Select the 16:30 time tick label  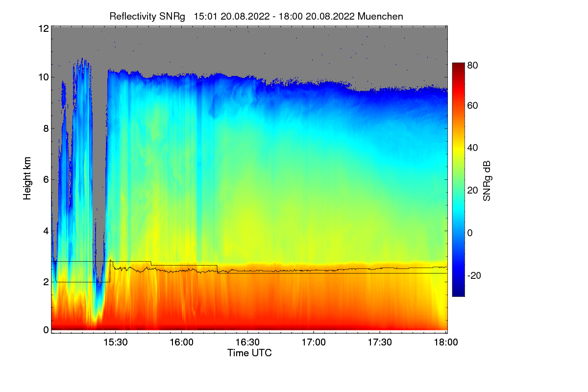(248, 343)
